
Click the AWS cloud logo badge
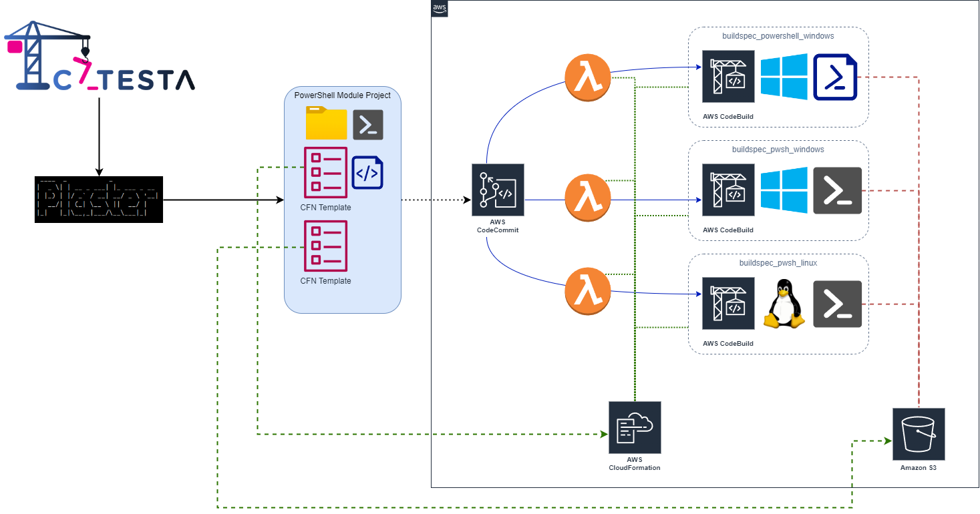[439, 8]
